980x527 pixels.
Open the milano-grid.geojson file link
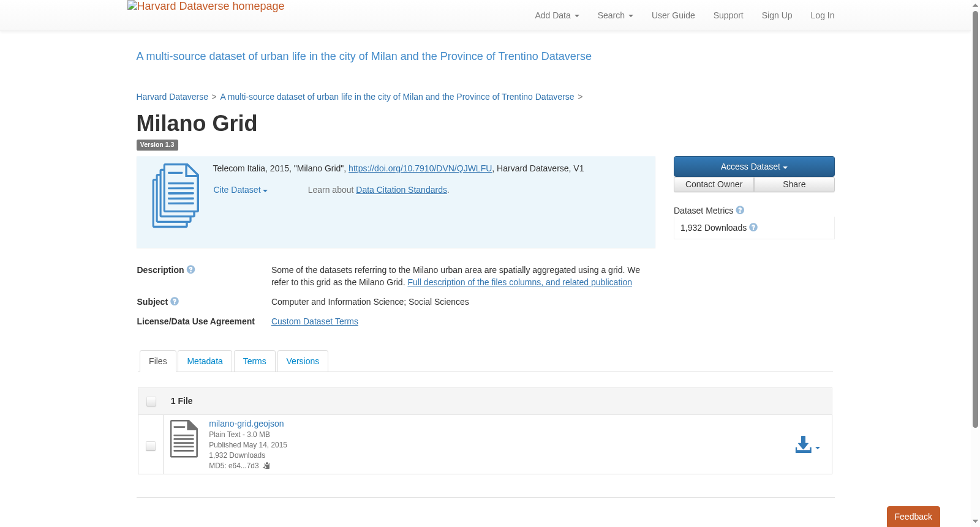click(x=246, y=424)
